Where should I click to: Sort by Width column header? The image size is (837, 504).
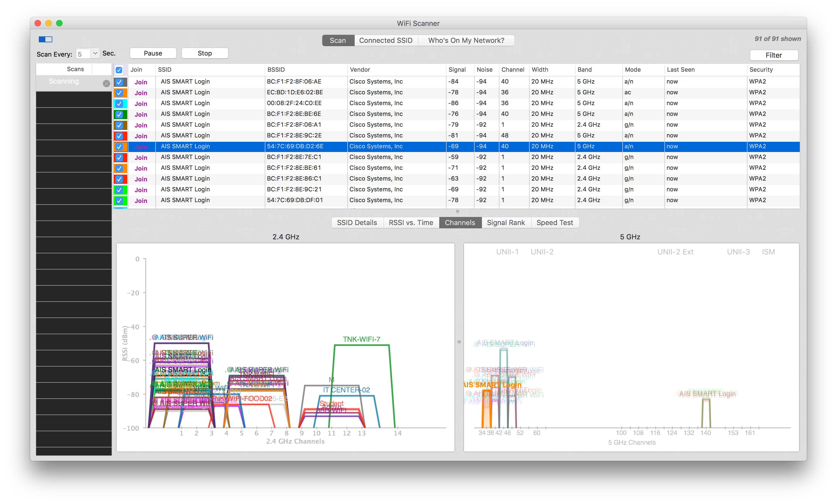click(552, 70)
